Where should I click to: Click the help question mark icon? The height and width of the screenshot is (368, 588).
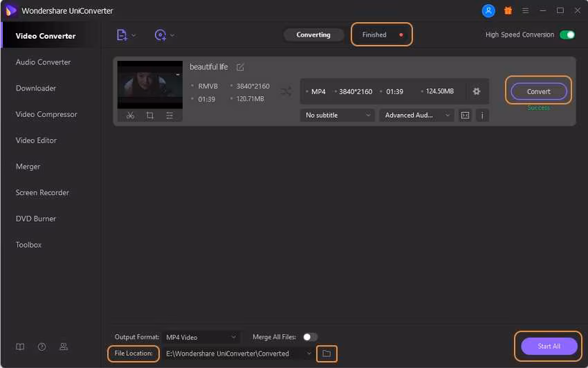coord(42,347)
